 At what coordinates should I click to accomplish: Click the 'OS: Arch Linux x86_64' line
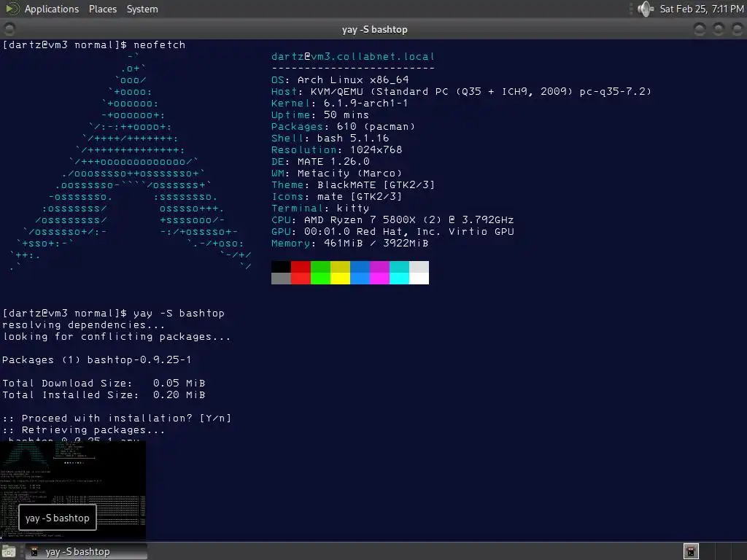coord(340,79)
